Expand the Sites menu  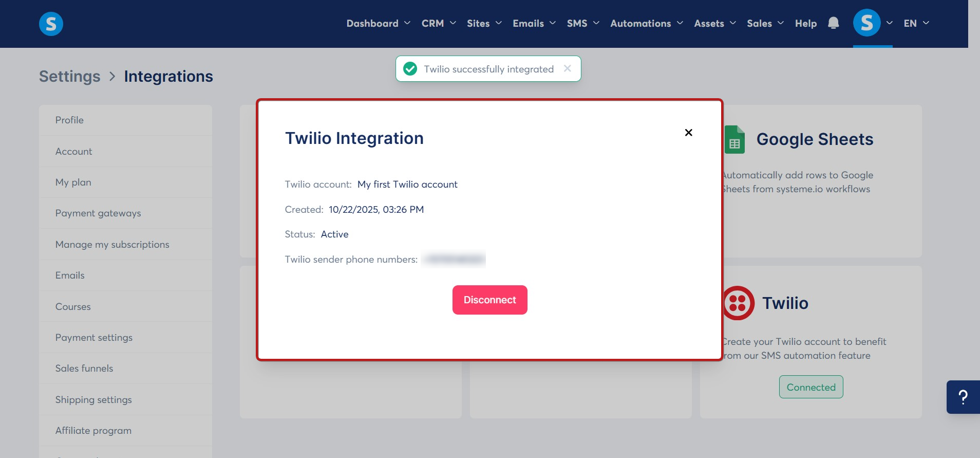484,23
